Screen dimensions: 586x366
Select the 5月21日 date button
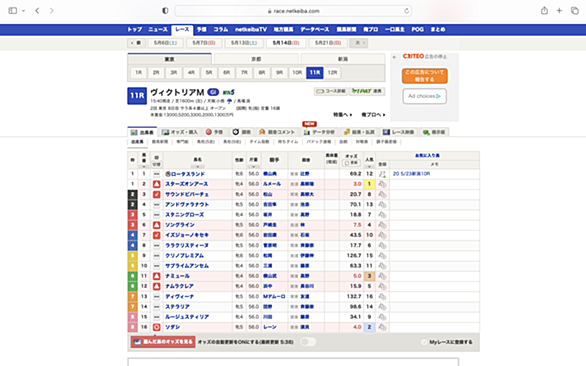(x=328, y=43)
